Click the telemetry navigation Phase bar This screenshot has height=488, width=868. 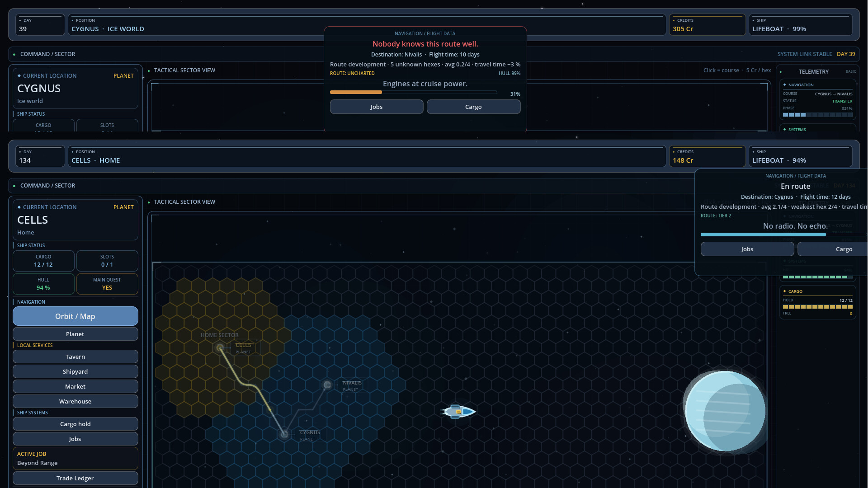[818, 115]
